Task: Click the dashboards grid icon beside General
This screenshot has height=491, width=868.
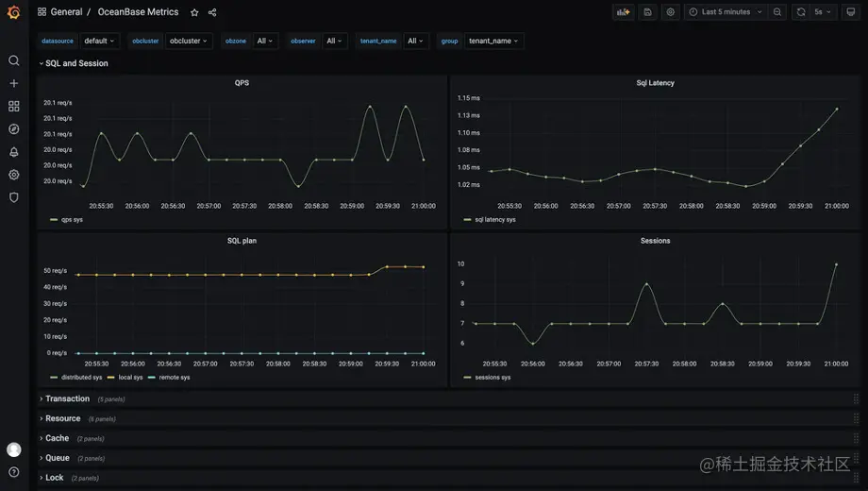Action: pyautogui.click(x=42, y=11)
